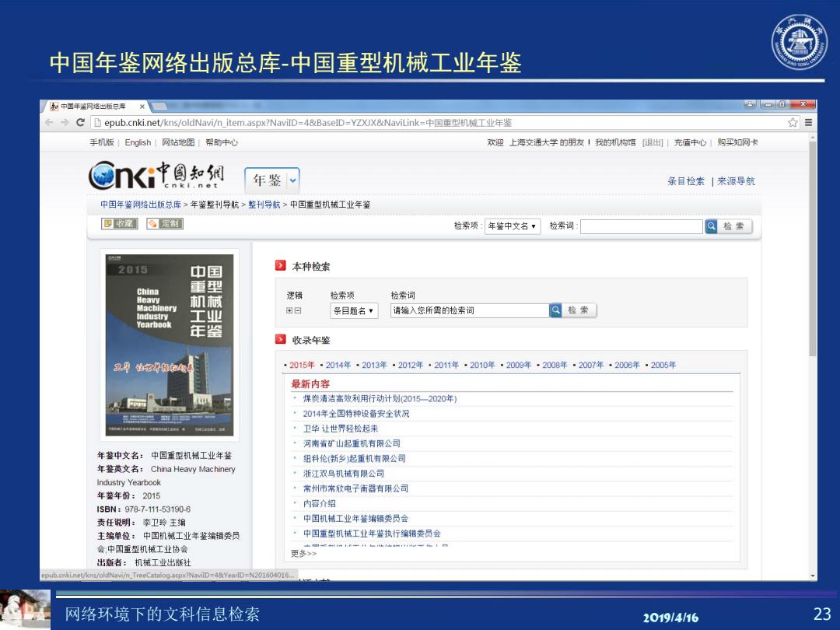This screenshot has height=630, width=840.
Task: Select the 2015年 yearbook tab
Action: pos(302,365)
